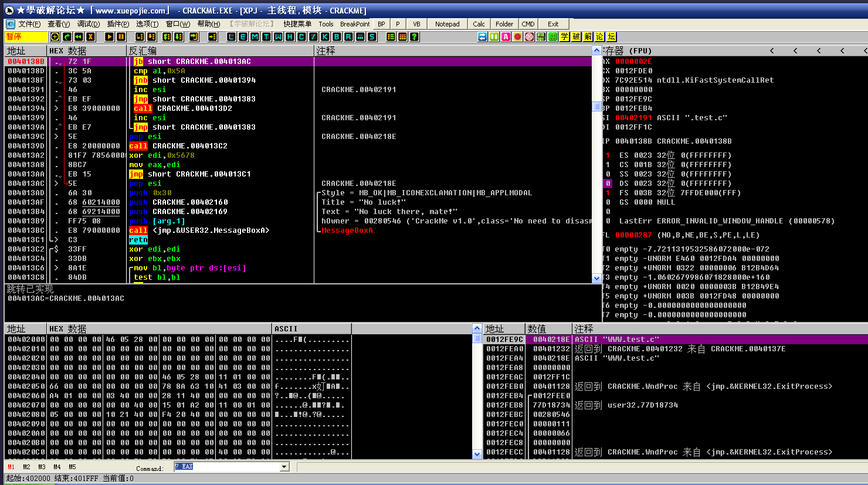Show Log window (L icon)
Screen dimensions: 868x485
(231, 37)
